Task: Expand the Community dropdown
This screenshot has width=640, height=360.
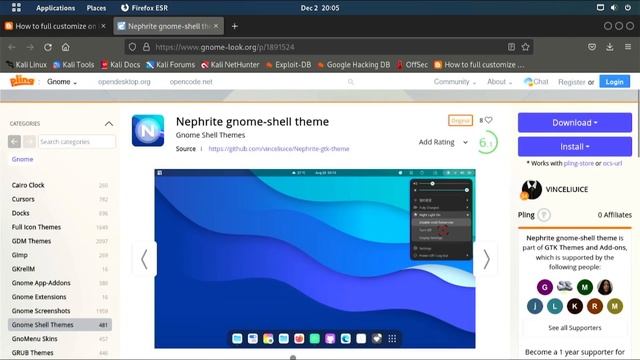Action: coord(455,82)
